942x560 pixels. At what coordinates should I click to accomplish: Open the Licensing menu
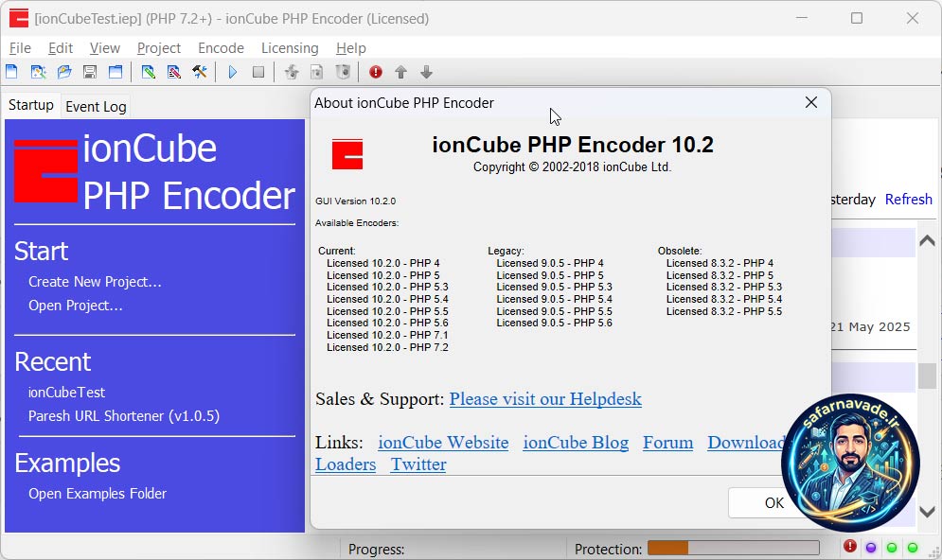coord(290,48)
